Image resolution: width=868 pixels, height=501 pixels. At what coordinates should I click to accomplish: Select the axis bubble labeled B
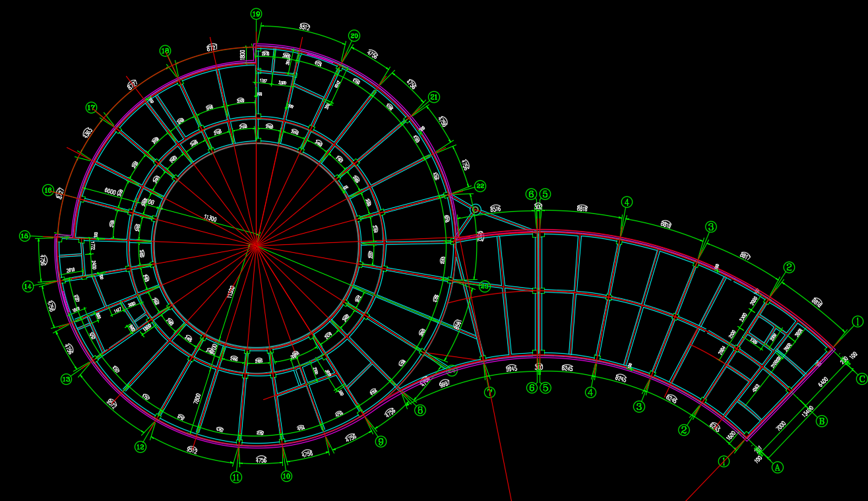[822, 420]
